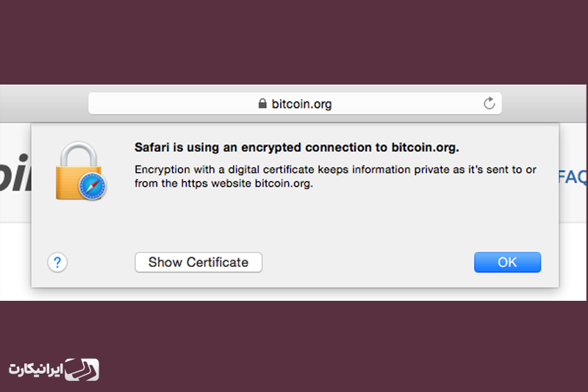The image size is (588, 392).
Task: Click the gray toolbar left of address bar
Action: tap(44, 104)
